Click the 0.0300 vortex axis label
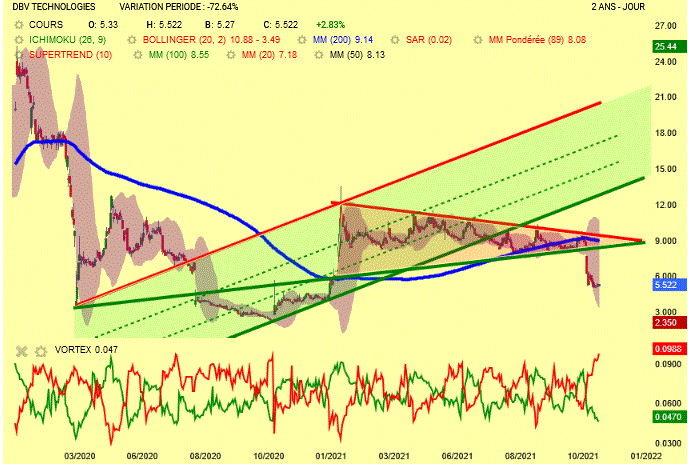The width and height of the screenshot is (688, 465). click(668, 444)
